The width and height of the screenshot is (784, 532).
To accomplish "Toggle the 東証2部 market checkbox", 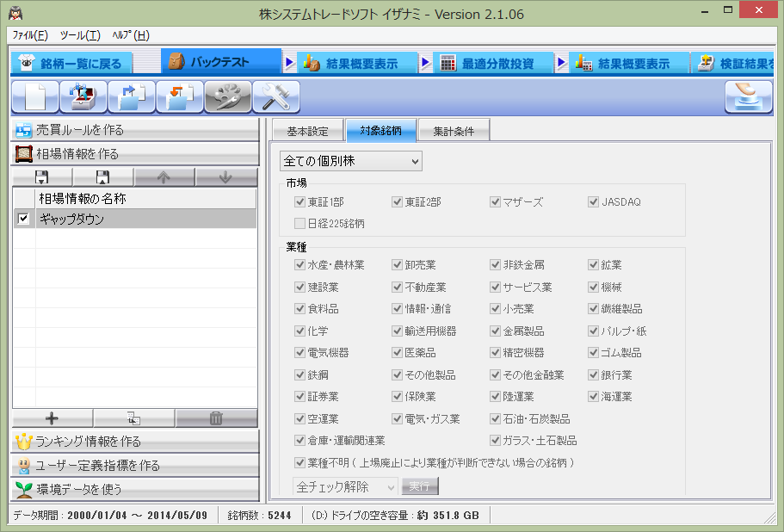I will [x=398, y=201].
